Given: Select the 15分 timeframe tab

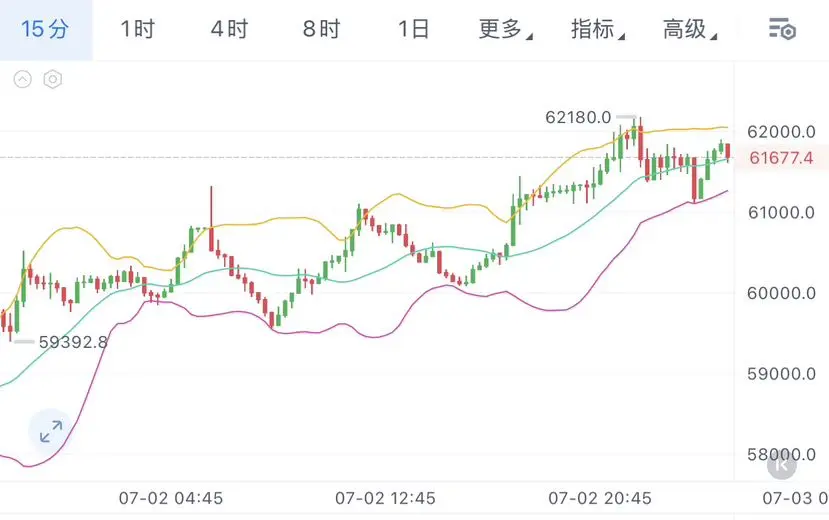Looking at the screenshot, I should point(45,29).
